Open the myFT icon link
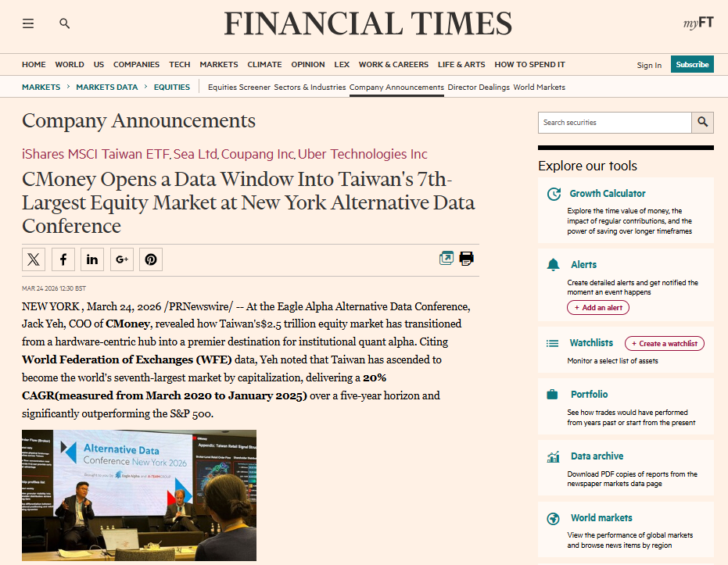 click(x=698, y=23)
